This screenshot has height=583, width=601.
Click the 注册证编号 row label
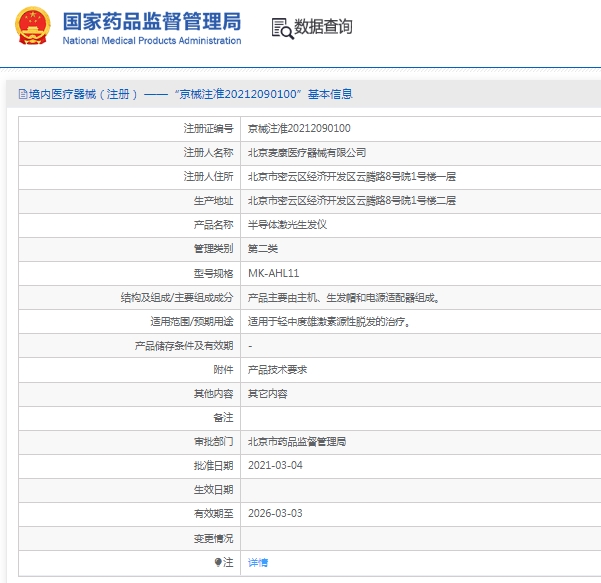tap(208, 128)
